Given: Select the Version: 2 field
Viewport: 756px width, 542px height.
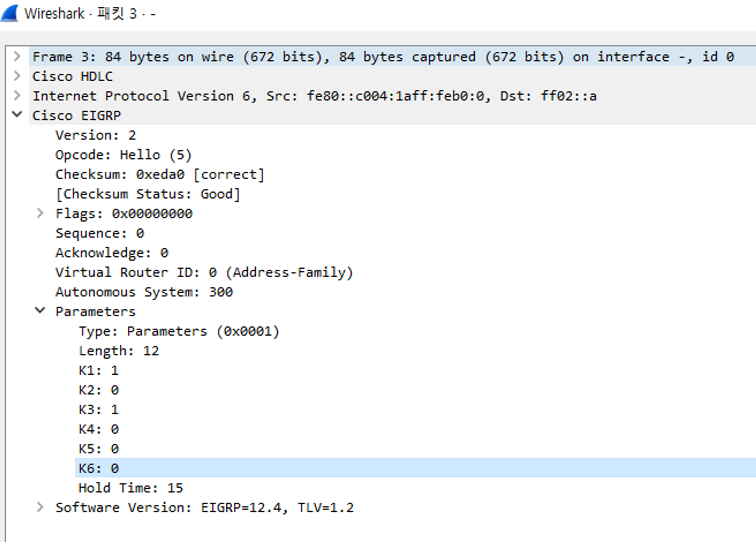Looking at the screenshot, I should pyautogui.click(x=96, y=135).
